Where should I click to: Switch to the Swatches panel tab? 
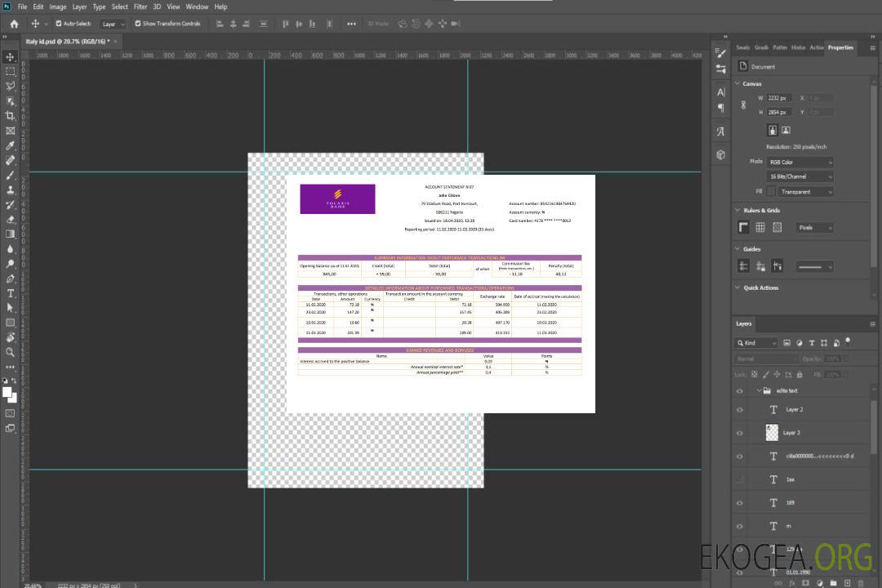(x=742, y=47)
